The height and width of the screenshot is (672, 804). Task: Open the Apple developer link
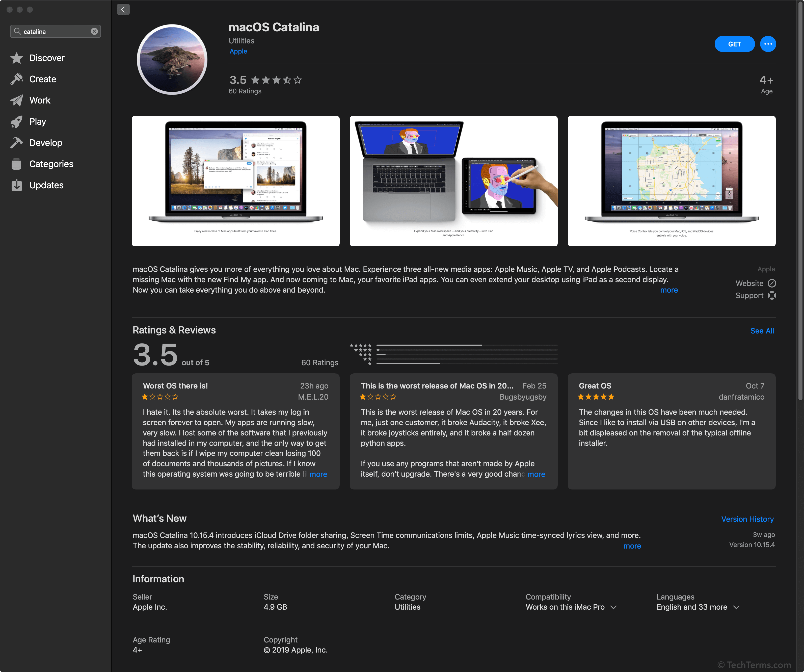click(x=238, y=51)
